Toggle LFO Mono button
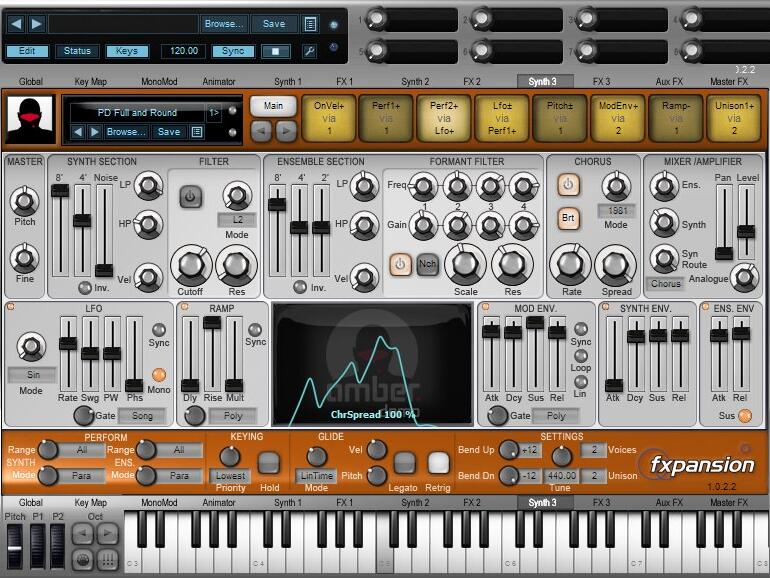770x578 pixels. [159, 375]
